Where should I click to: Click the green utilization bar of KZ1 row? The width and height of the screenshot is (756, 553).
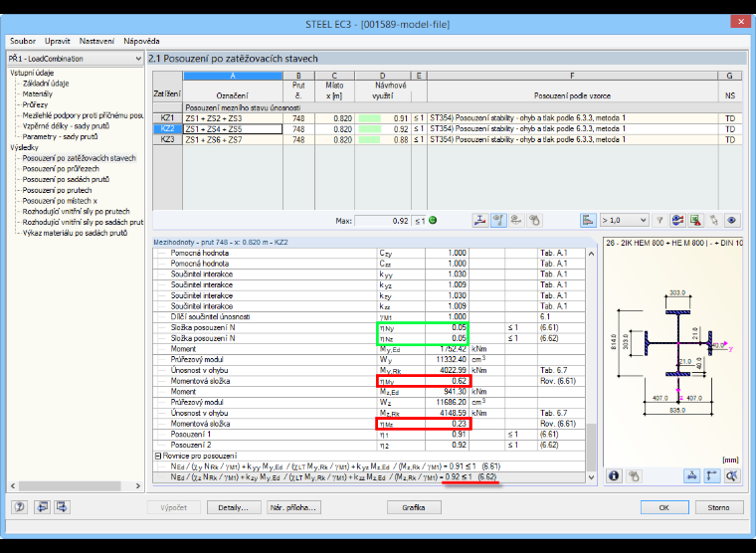tap(369, 118)
